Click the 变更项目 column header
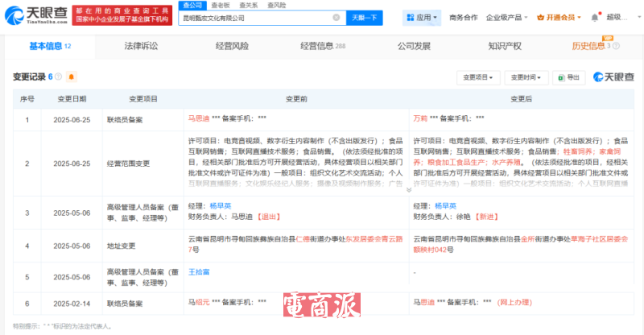 pos(143,99)
